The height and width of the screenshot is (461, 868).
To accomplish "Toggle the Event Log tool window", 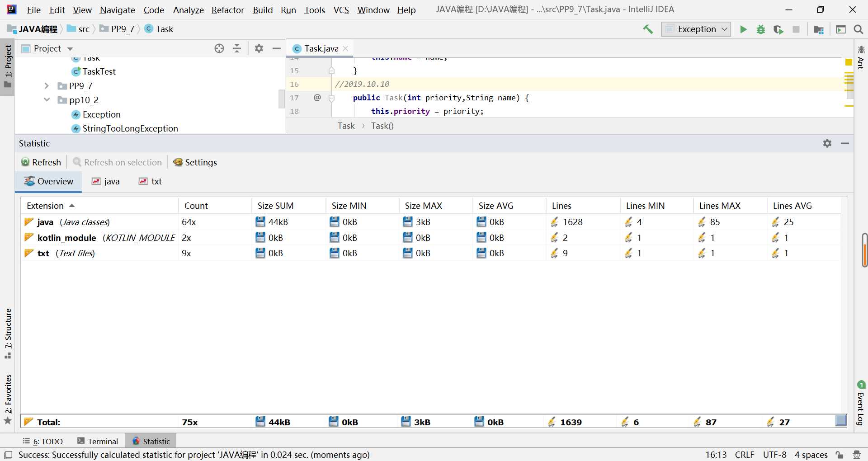I will click(x=861, y=404).
